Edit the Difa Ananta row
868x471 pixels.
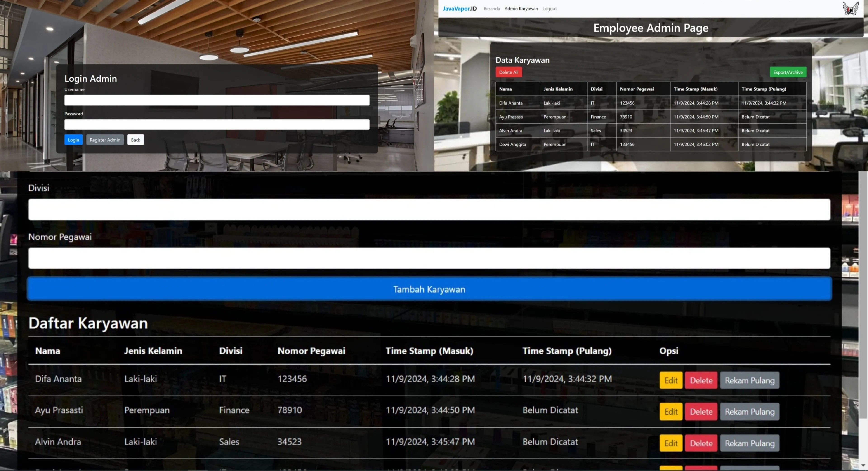coord(670,380)
